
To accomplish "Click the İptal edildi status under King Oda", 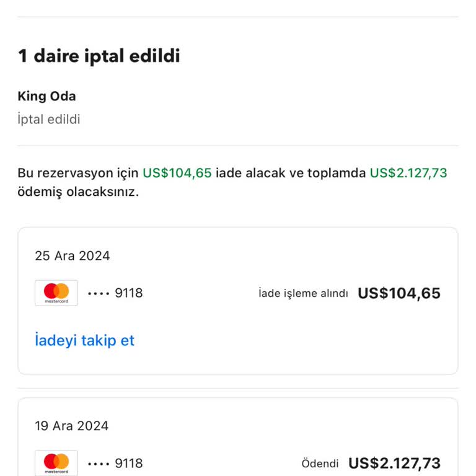I will [x=48, y=119].
